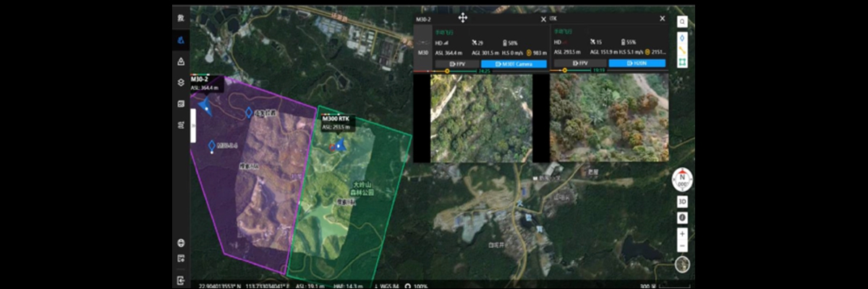Image resolution: width=868 pixels, height=289 pixels.
Task: Switch RTK drone feed to FPV
Action: click(x=579, y=64)
